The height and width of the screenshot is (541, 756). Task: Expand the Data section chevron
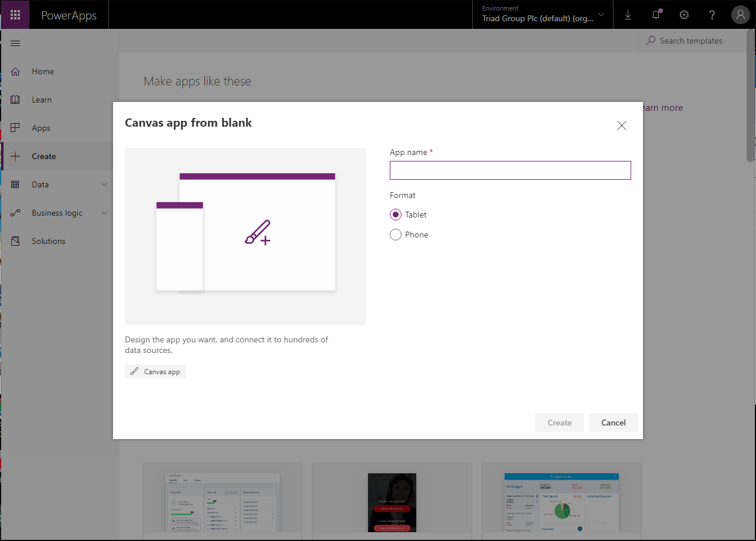coord(104,184)
